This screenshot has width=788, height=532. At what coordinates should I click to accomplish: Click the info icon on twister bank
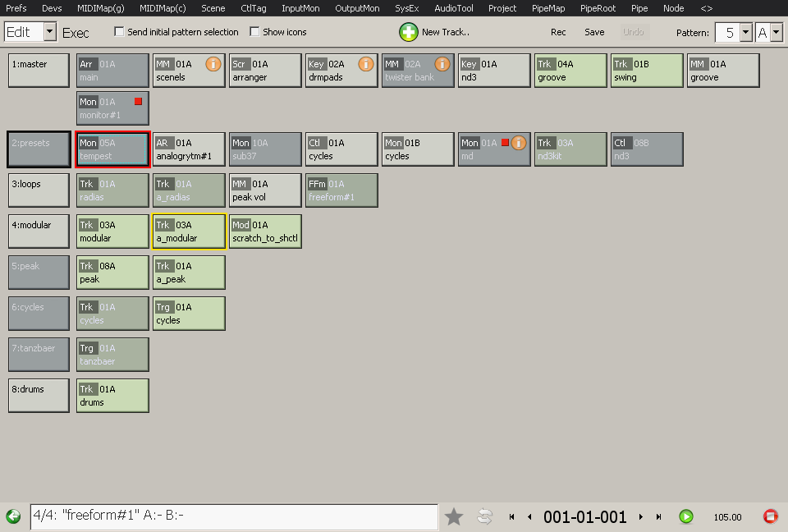(x=442, y=64)
